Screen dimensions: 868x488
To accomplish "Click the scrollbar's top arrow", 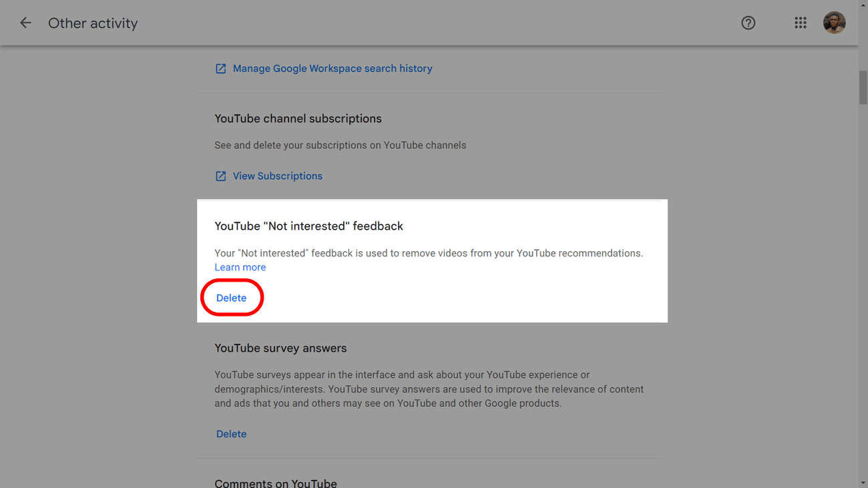I will [863, 5].
